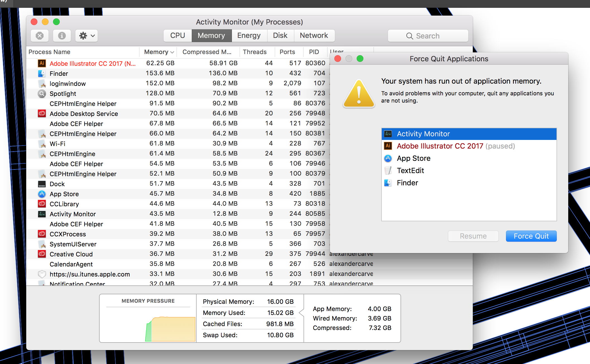Open the Network tab
The image size is (590, 364).
point(314,36)
